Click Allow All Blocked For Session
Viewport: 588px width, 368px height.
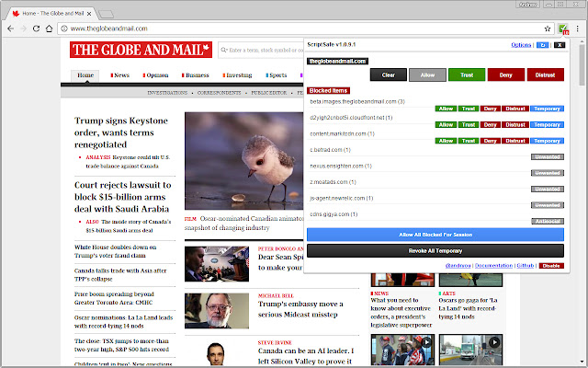pos(435,235)
